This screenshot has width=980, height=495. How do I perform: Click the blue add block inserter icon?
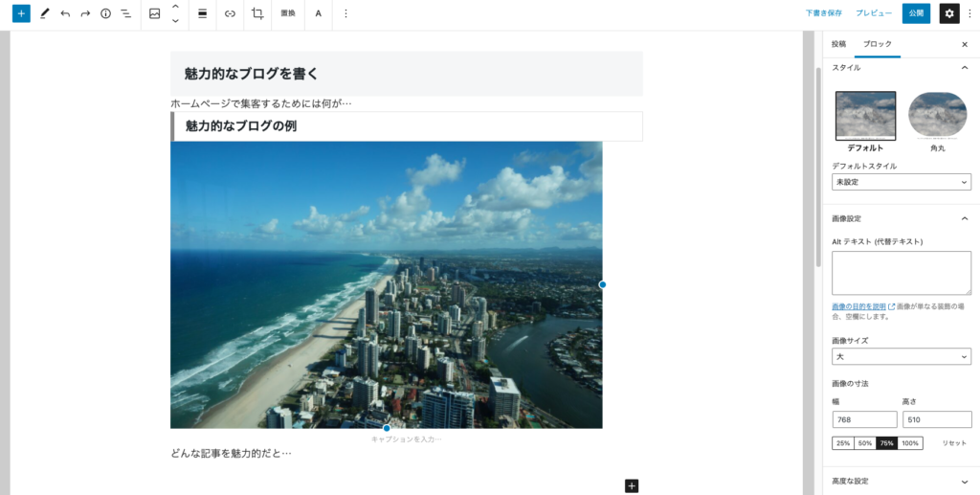[x=21, y=13]
